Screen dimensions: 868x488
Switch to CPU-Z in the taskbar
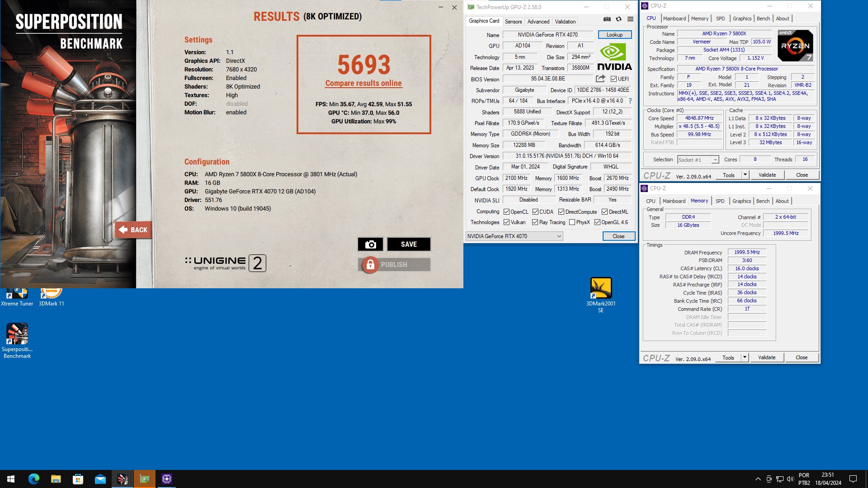pyautogui.click(x=167, y=479)
